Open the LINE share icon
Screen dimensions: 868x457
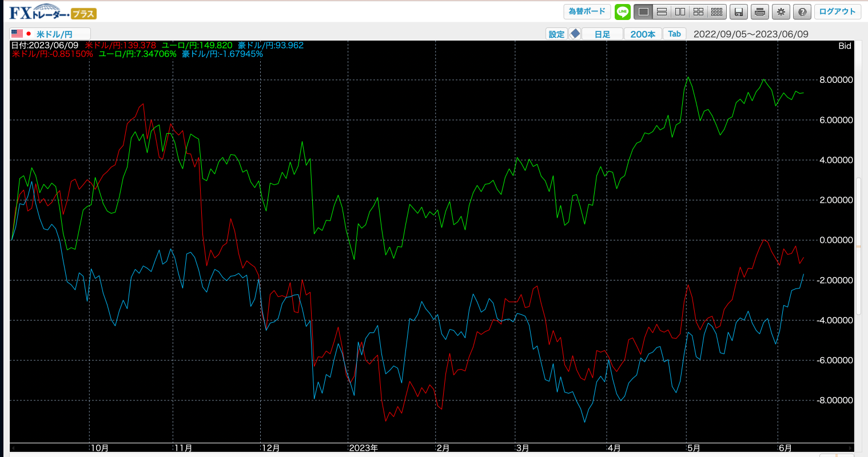tap(622, 11)
